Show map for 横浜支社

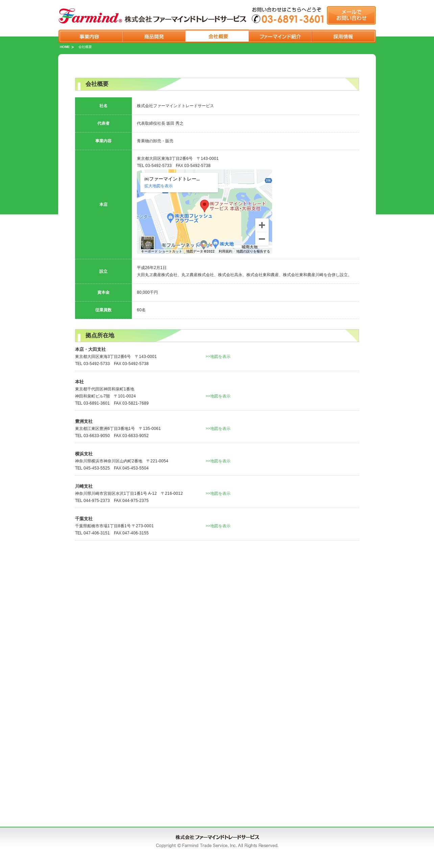pos(218,461)
